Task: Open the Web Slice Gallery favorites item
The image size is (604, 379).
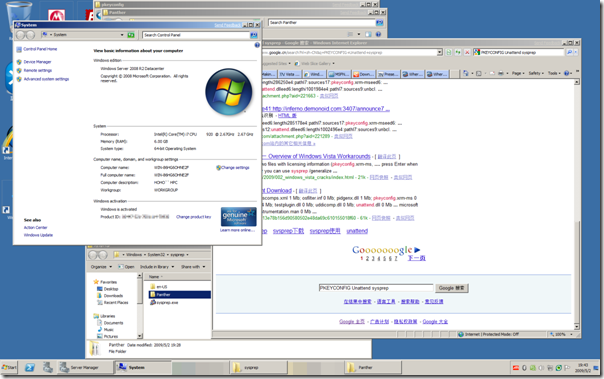Action: click(x=314, y=64)
